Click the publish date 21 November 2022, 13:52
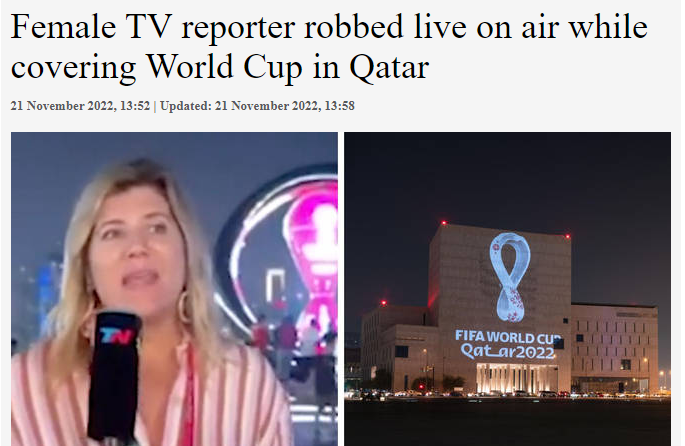Screen dimensions: 685x446 (80, 106)
